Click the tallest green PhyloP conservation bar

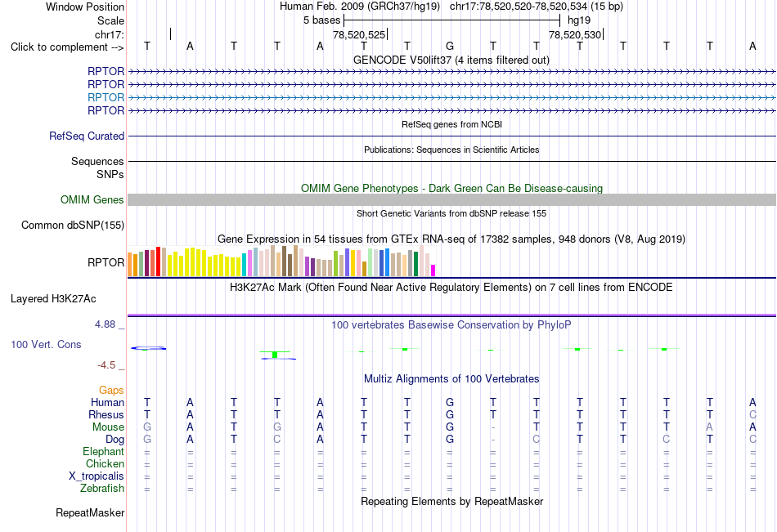(x=275, y=354)
